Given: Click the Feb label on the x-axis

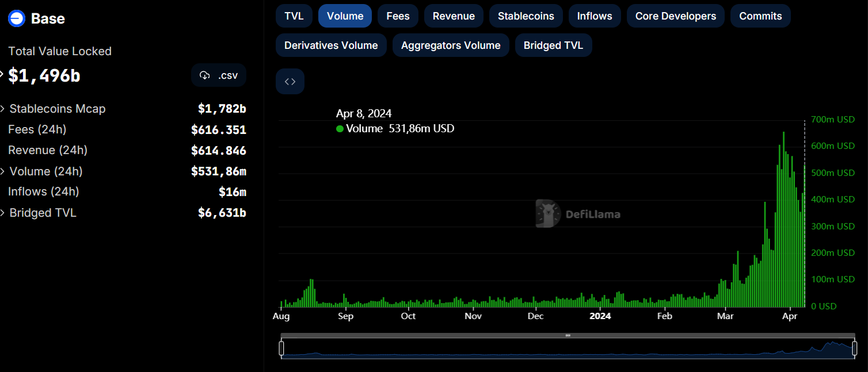Looking at the screenshot, I should coord(665,316).
